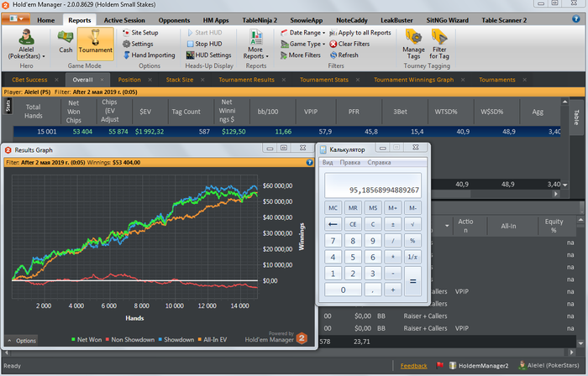Image resolution: width=588 pixels, height=376 pixels.
Task: Open the Date Range dropdown
Action: [303, 33]
